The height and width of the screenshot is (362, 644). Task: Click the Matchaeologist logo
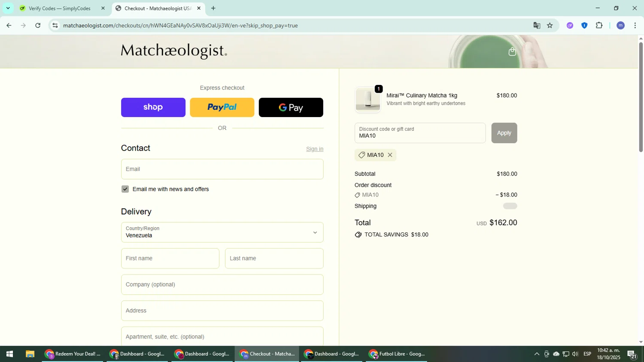(x=174, y=51)
